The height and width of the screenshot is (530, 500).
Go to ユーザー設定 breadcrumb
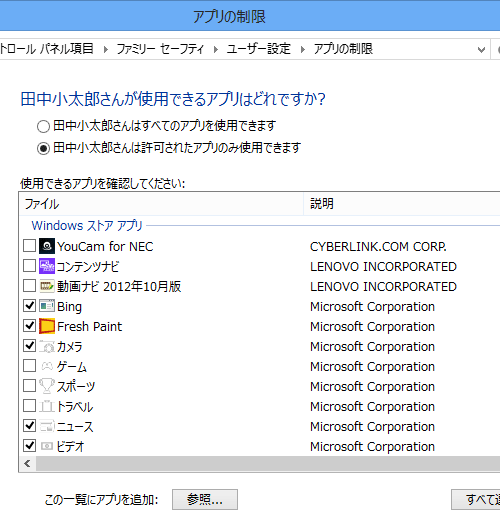point(259,49)
